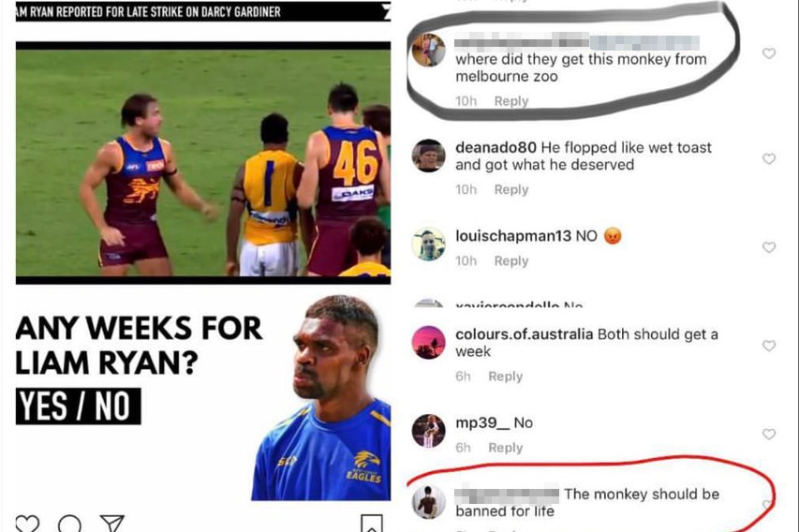The width and height of the screenshot is (799, 532).
Task: Reply to deanado80's comment
Action: (x=511, y=189)
